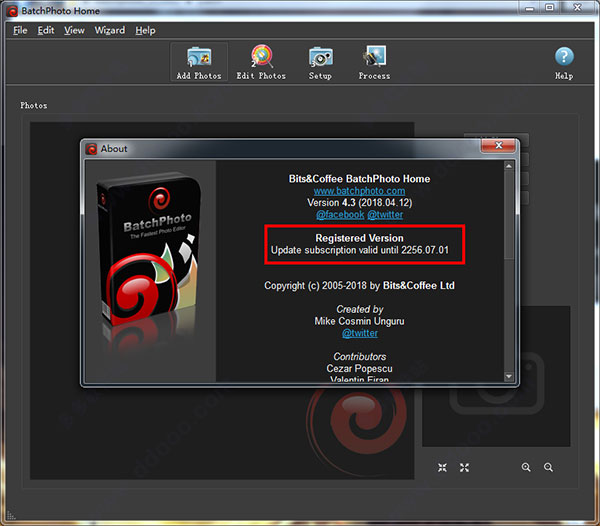Screen dimensions: 600x526
Task: Click the right magnifier zoom icon
Action: pos(548,467)
